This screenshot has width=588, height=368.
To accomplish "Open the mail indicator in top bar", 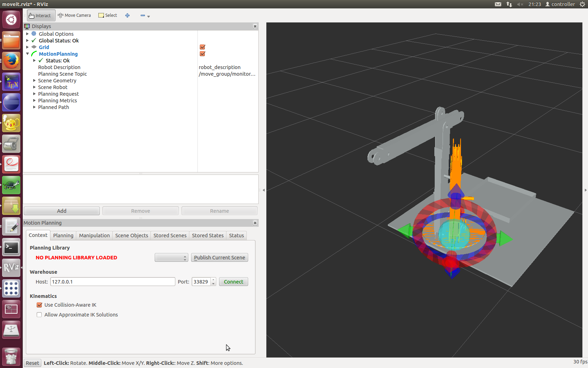I will (498, 4).
